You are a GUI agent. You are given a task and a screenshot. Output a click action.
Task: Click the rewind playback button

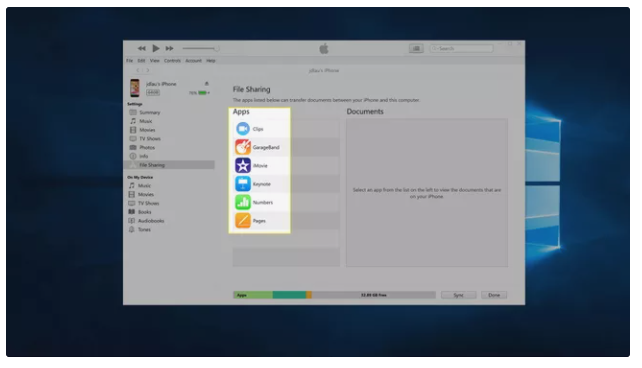pyautogui.click(x=142, y=48)
